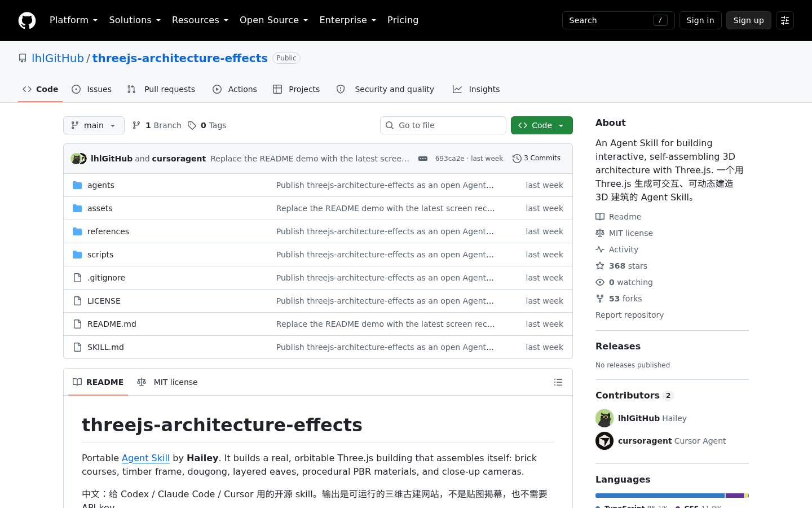Screen dimensions: 812x508
Task: View the 1 Branch link
Action: (157, 125)
